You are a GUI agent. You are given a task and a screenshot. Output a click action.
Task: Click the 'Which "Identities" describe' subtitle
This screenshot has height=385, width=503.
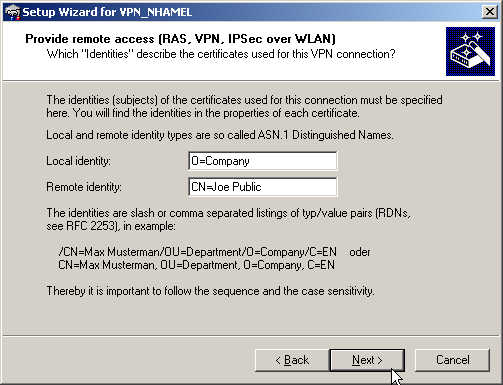[221, 54]
